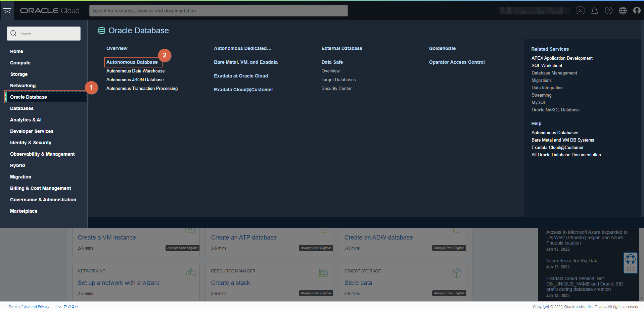Open SQL Worksheet related service
644x311 pixels.
[x=547, y=65]
